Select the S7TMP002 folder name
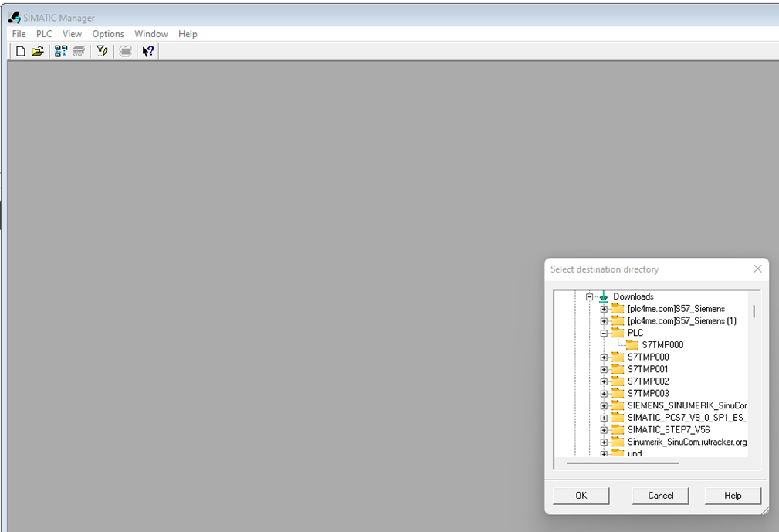The height and width of the screenshot is (532, 779). point(648,381)
